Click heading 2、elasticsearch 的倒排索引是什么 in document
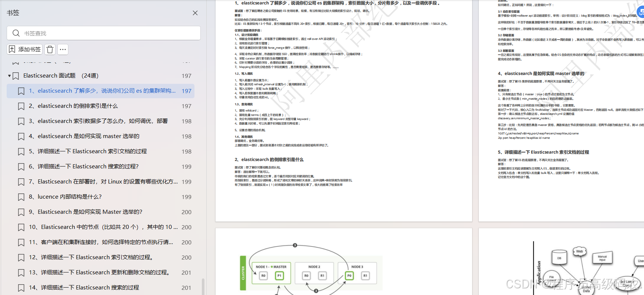This screenshot has height=295, width=644. (x=269, y=159)
